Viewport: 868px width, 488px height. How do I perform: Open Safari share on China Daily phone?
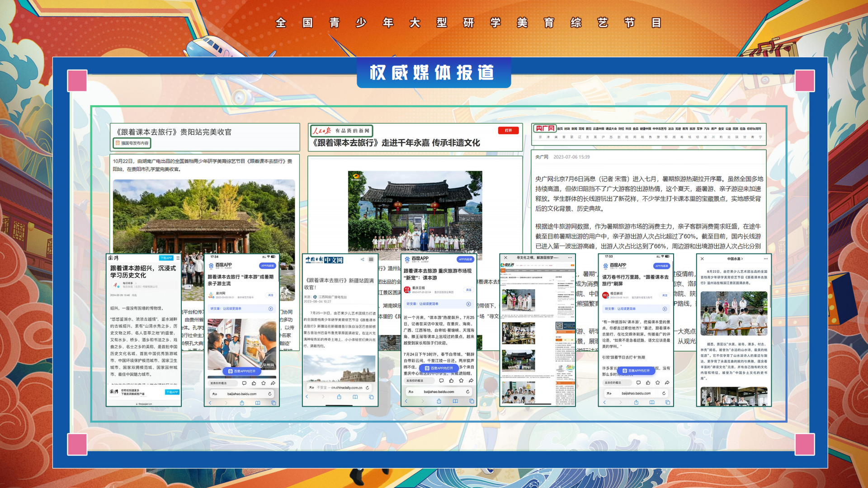[x=339, y=397]
